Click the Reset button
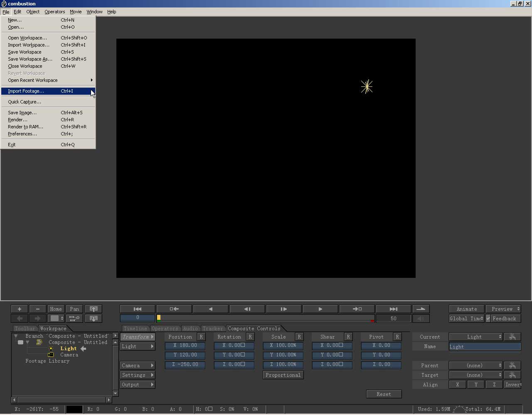This screenshot has height=415, width=532. coord(384,394)
